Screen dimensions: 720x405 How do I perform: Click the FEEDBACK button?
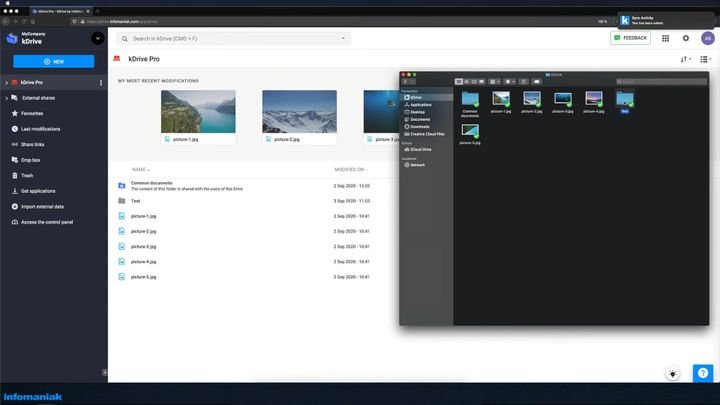click(630, 38)
